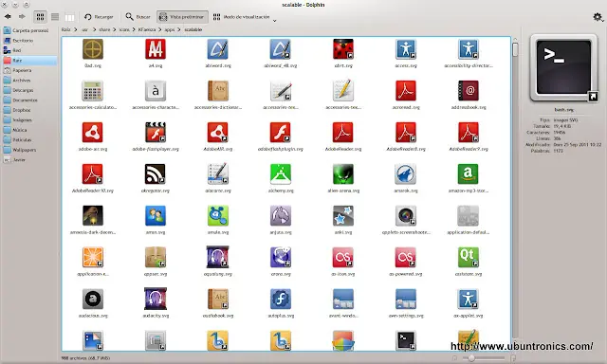Select the Raíz root place
Image resolution: width=607 pixels, height=364 pixels.
[29, 61]
